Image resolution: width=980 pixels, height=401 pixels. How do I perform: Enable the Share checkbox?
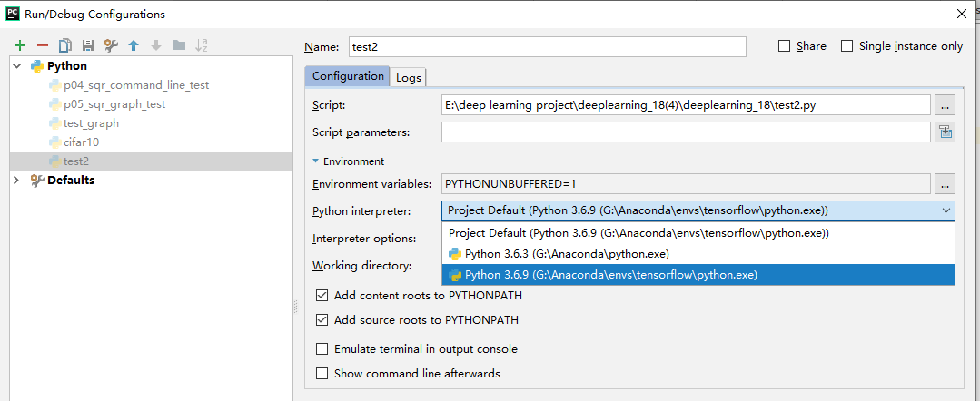tap(785, 46)
